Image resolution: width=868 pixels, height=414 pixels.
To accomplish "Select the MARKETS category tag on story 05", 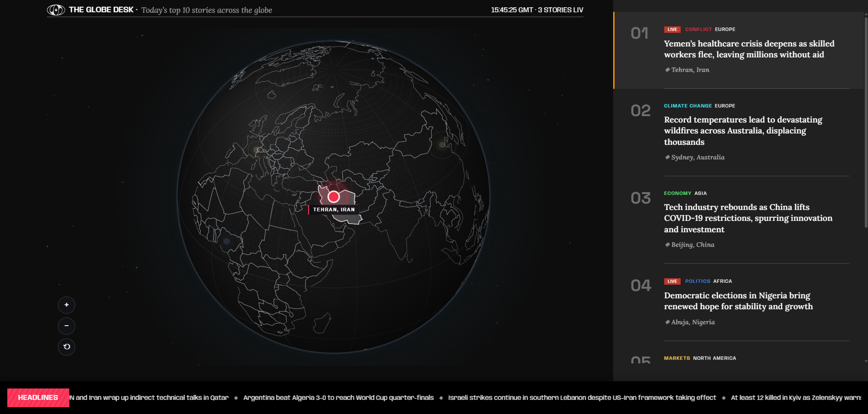I will [677, 358].
